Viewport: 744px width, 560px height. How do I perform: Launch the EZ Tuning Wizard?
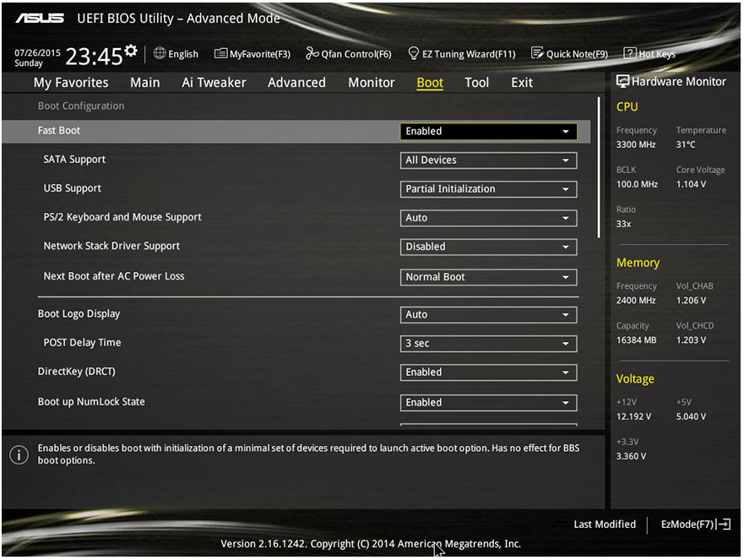click(461, 53)
